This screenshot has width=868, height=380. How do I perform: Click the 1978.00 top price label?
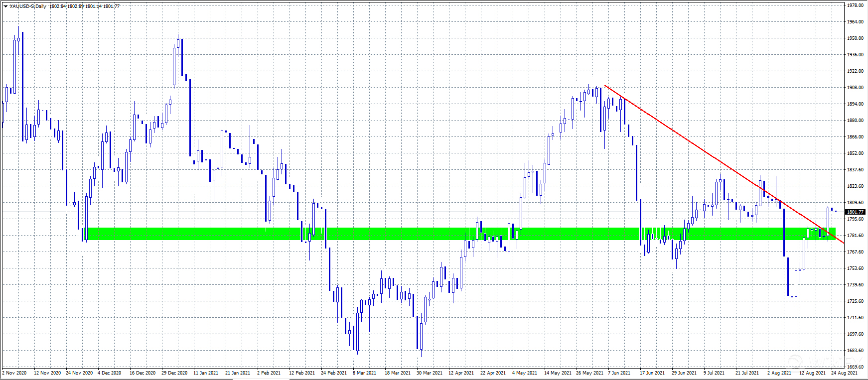[x=855, y=5]
